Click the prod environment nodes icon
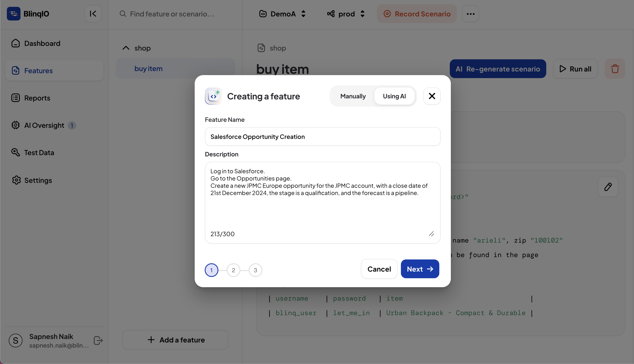The width and height of the screenshot is (634, 364). (331, 14)
